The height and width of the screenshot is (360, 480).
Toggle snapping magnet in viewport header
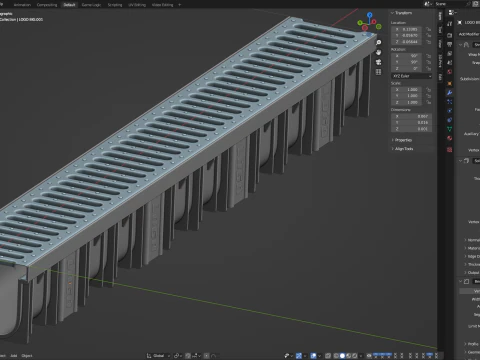tap(188, 356)
